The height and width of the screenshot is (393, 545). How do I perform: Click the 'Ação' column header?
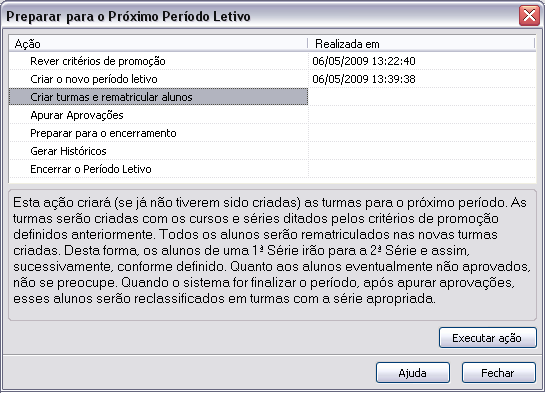[x=158, y=44]
